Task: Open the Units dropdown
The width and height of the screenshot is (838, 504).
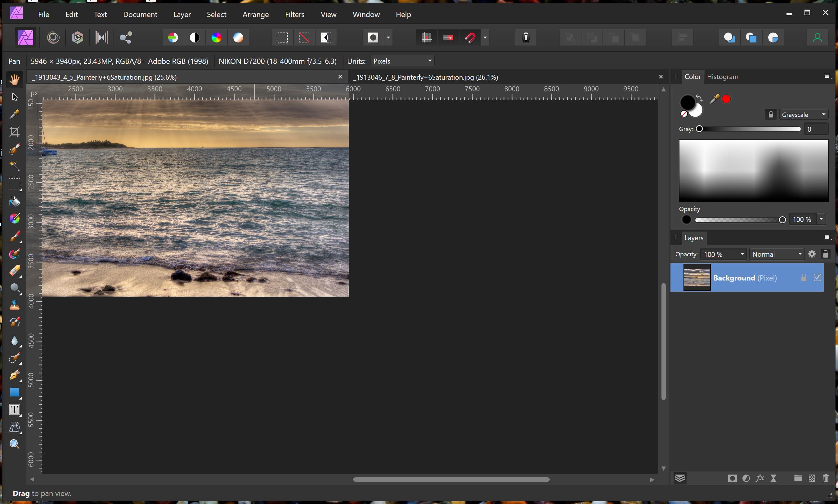Action: pos(402,61)
